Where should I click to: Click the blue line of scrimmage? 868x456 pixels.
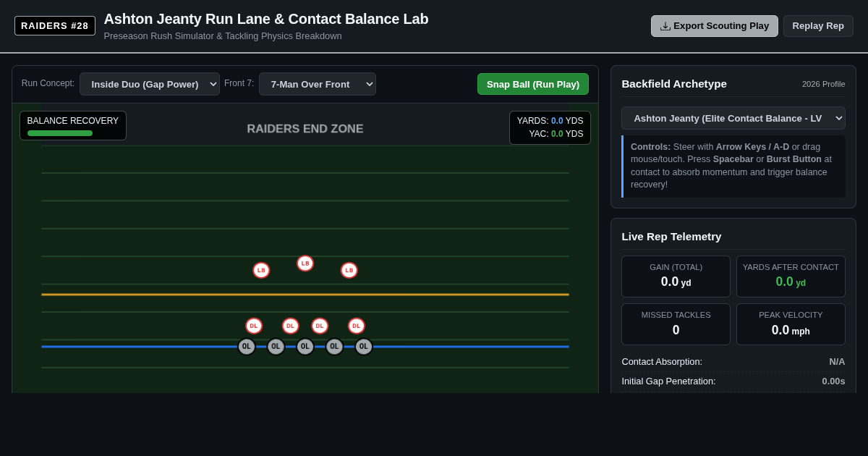(x=305, y=347)
